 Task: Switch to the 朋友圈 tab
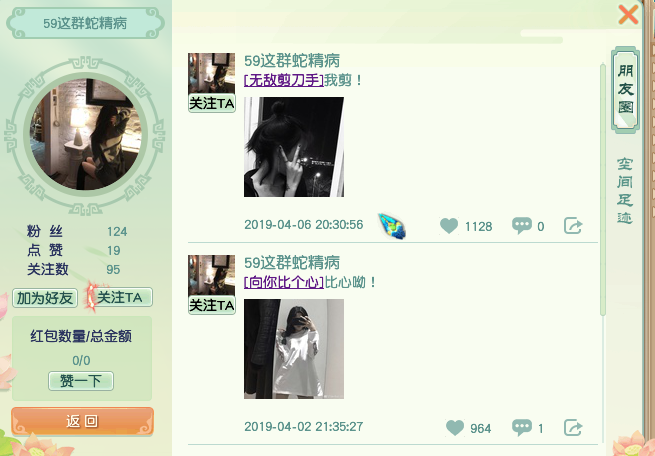point(625,89)
